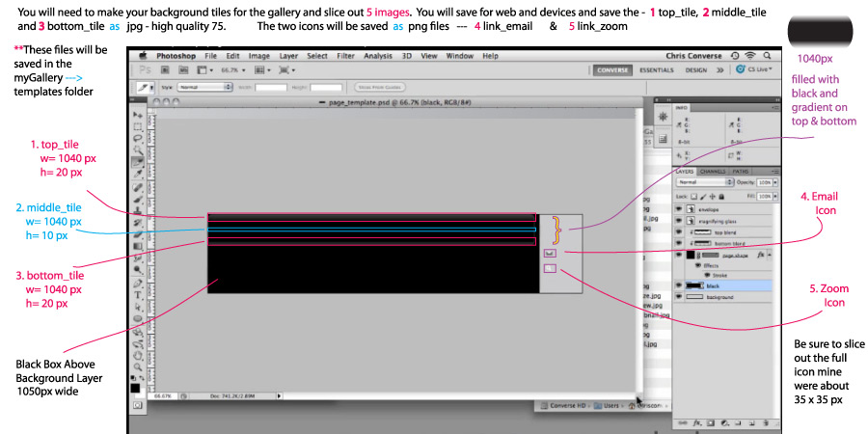The image size is (868, 434).
Task: Hide the magnifying glass layer
Action: coord(679,221)
